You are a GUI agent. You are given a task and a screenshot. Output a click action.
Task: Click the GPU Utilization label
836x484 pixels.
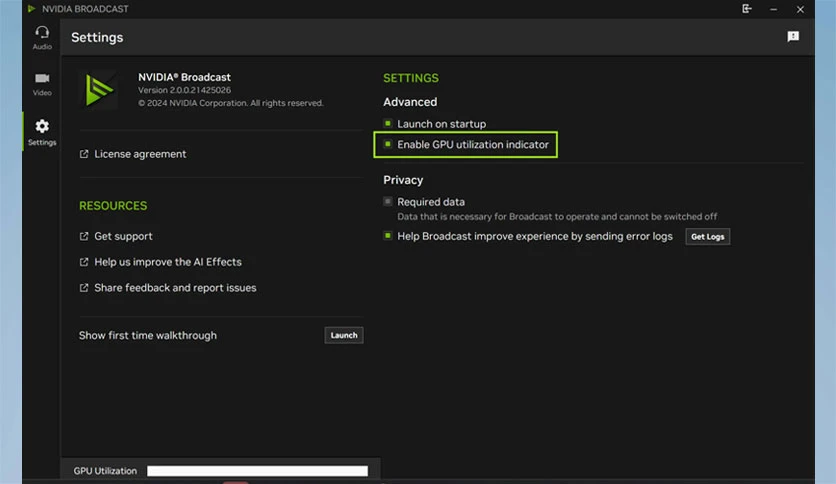click(105, 471)
